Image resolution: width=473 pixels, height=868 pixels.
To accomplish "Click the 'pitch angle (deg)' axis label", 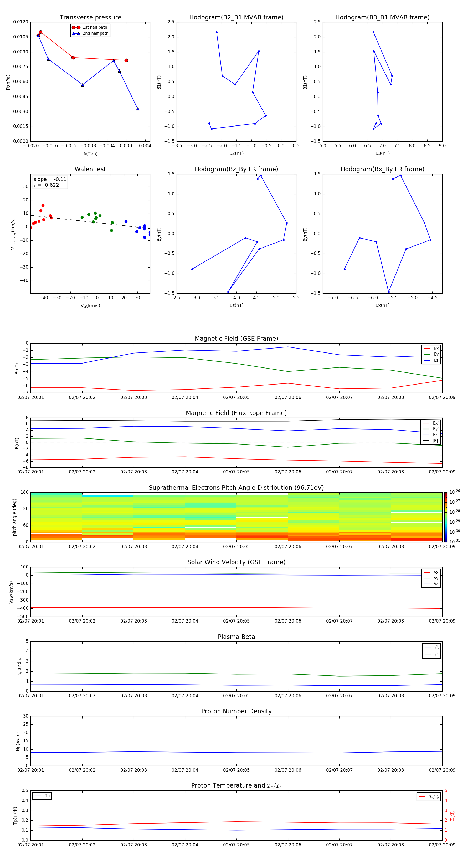I will coord(14,517).
